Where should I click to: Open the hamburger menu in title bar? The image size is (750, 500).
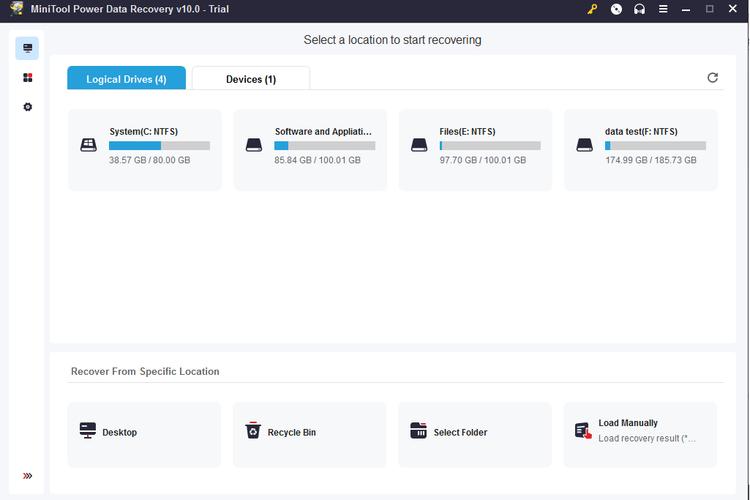pyautogui.click(x=662, y=9)
